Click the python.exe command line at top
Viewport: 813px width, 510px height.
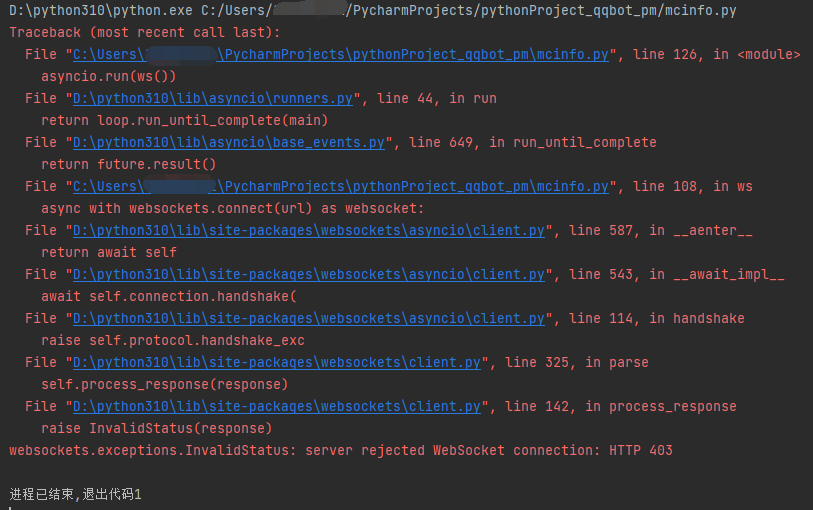pos(372,10)
